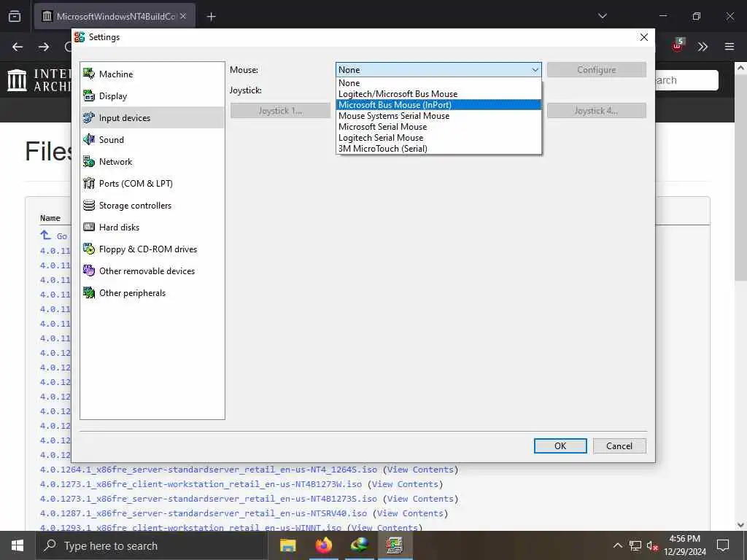Open NT4B1273S.iso server file link
This screenshot has width=747, height=560.
pyautogui.click(x=209, y=499)
